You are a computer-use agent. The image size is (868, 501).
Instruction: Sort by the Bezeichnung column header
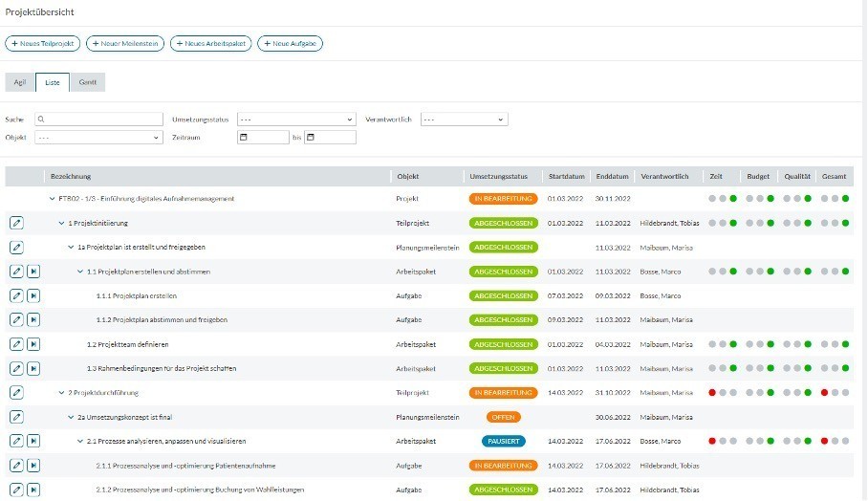tap(71, 177)
